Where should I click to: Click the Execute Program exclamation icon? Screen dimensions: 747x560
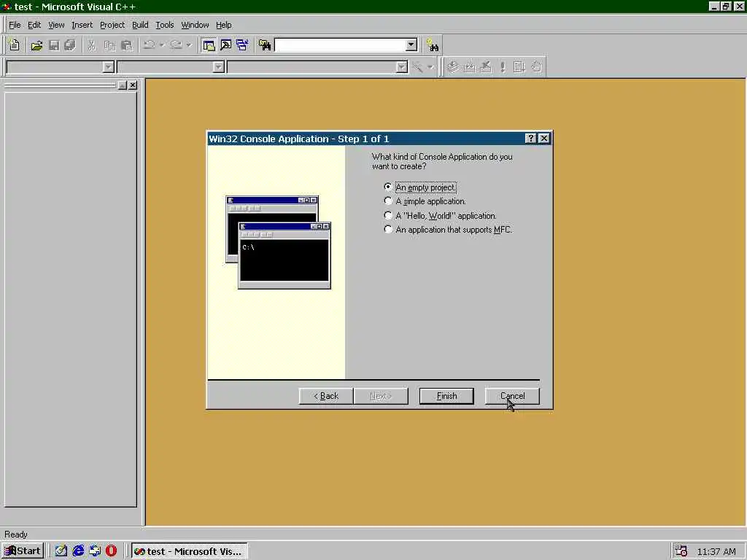pos(503,67)
